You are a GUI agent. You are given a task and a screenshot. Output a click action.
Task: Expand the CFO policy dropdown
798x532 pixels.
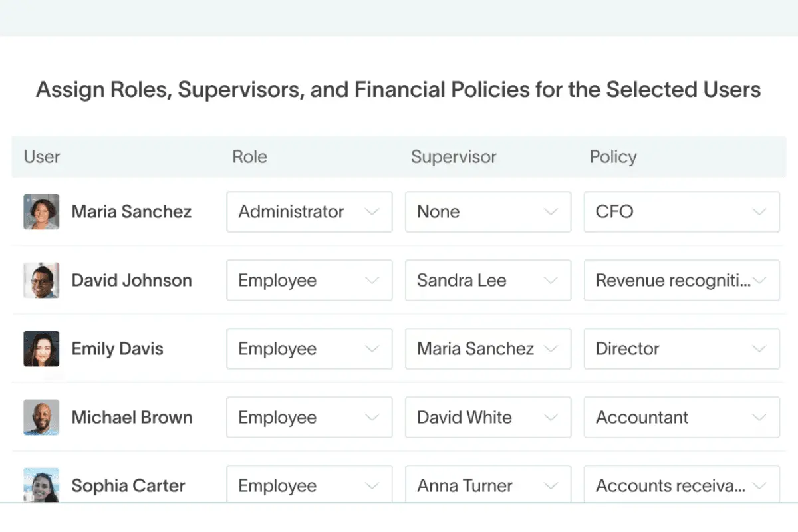click(x=682, y=211)
